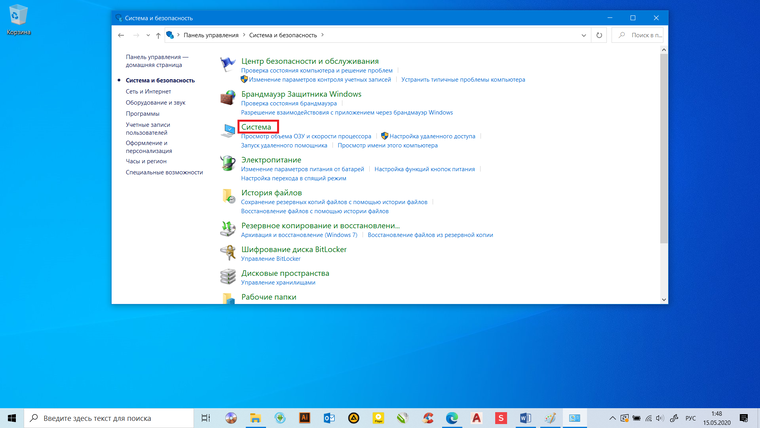Open the Windows Start menu
Image resolution: width=760 pixels, height=428 pixels.
click(12, 418)
